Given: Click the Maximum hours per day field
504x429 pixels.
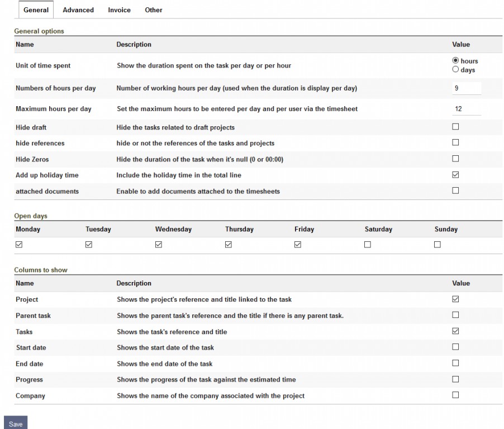Looking at the screenshot, I should tap(466, 109).
